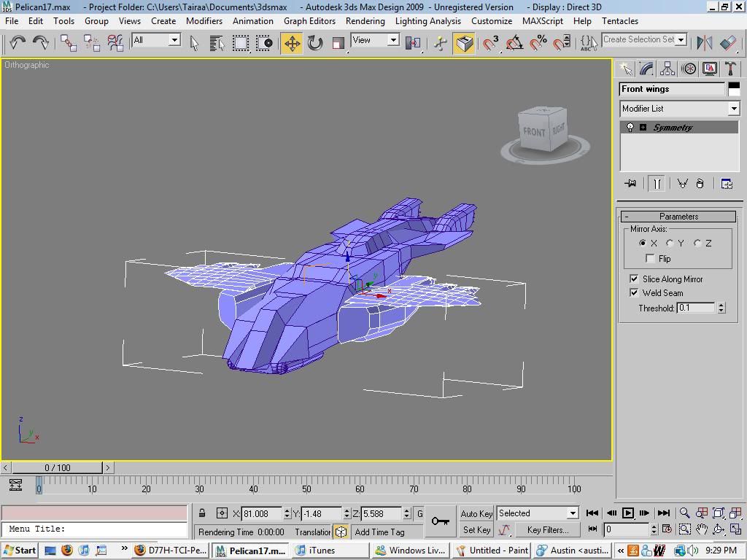This screenshot has height=560, width=747.
Task: Expand the Symmetry modifier sub-objects
Action: pos(643,127)
